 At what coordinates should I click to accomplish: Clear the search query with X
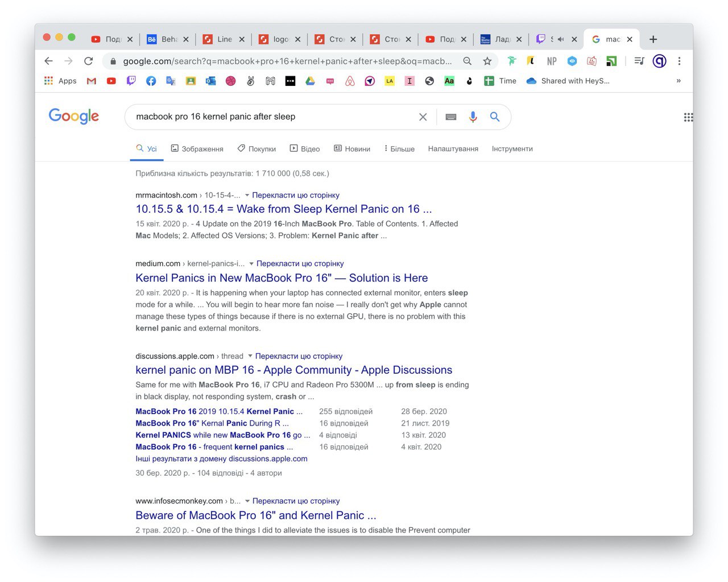[423, 117]
